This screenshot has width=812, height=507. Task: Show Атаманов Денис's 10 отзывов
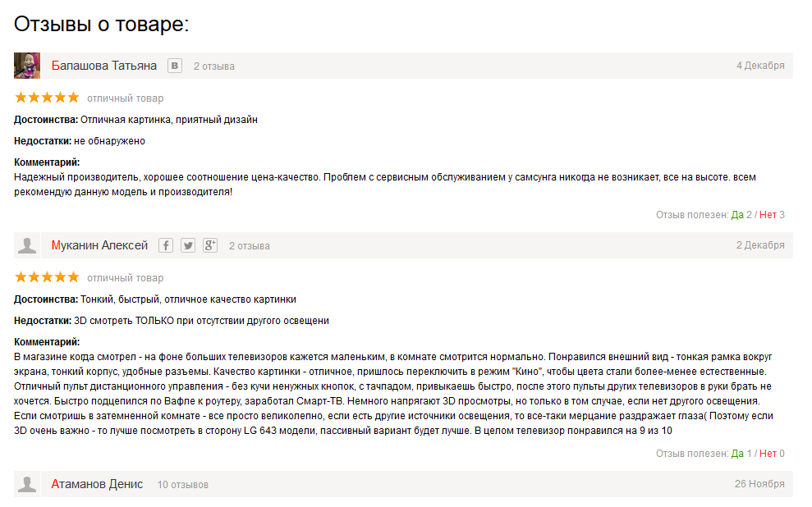(x=183, y=485)
